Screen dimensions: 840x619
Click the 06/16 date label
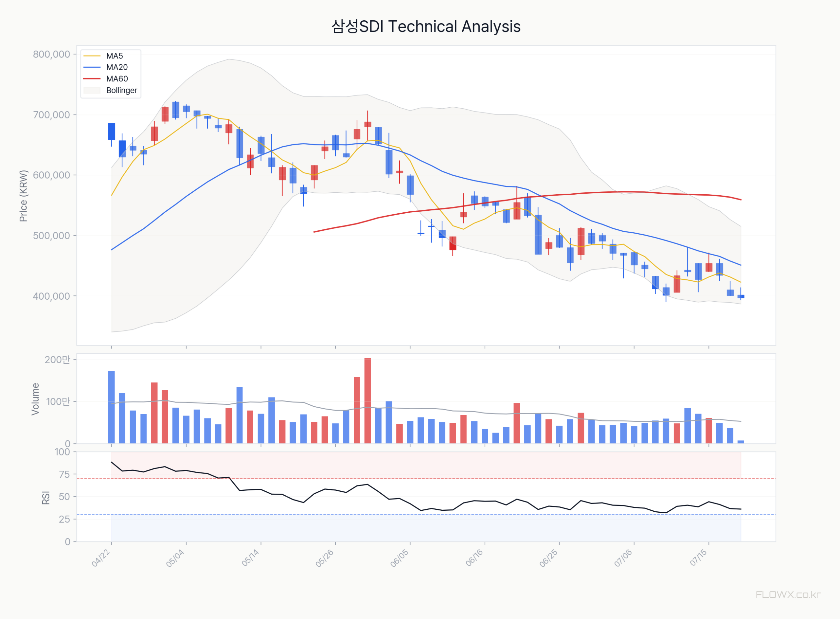point(475,558)
